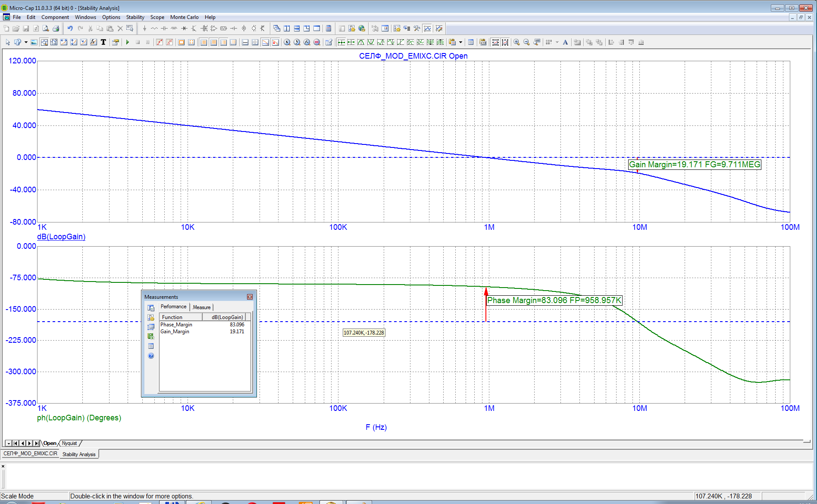Image resolution: width=817 pixels, height=504 pixels.
Task: Click the green Run analysis button
Action: pyautogui.click(x=128, y=42)
